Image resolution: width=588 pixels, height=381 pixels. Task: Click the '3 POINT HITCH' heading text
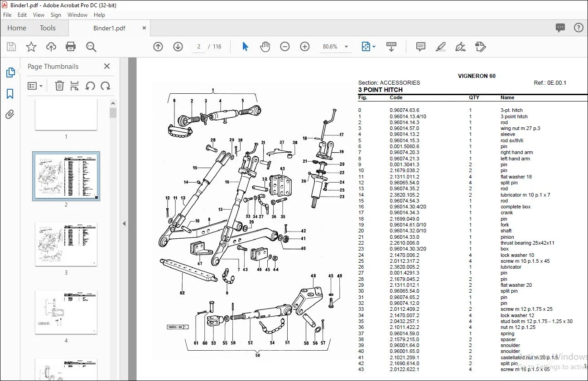click(x=381, y=90)
